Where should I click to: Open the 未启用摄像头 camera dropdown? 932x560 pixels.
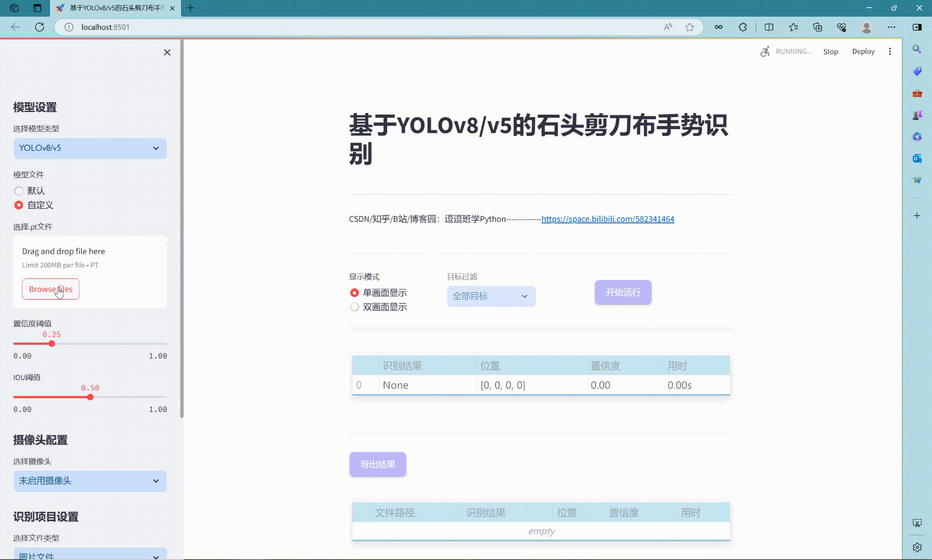click(x=90, y=481)
